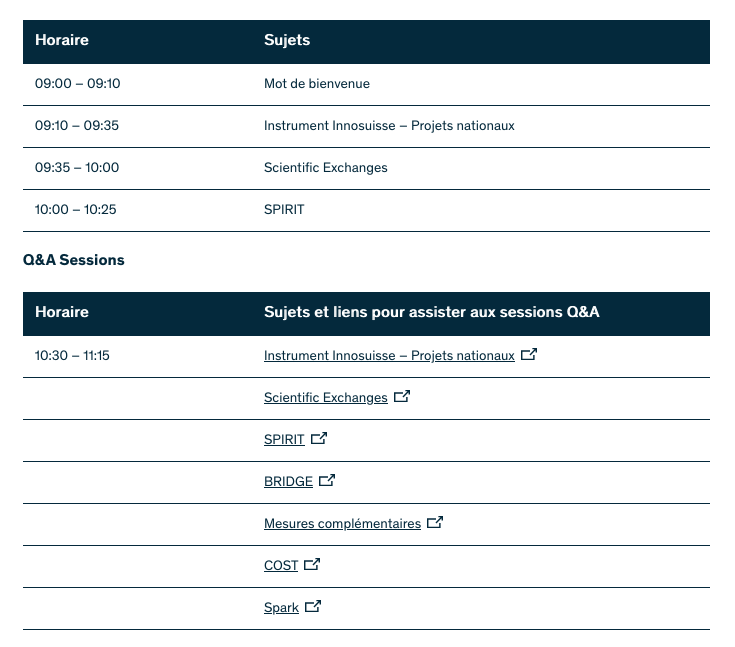The image size is (735, 647).
Task: Click the 10:30 – 11:15 time cell
Action: (x=72, y=356)
